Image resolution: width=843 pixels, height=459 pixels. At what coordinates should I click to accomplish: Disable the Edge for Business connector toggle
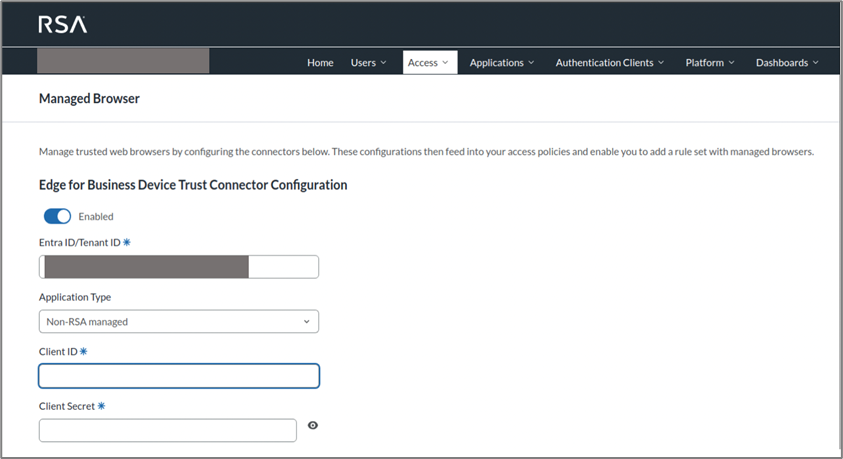(58, 216)
